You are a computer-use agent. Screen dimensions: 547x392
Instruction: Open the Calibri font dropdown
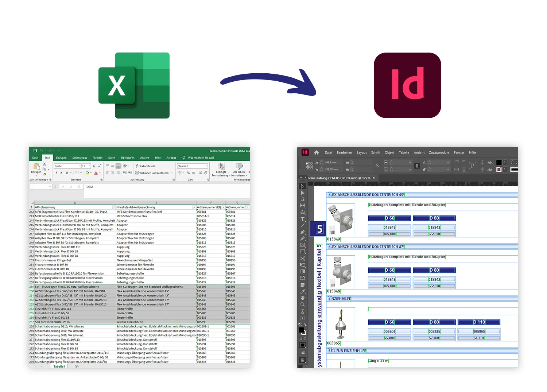tap(79, 166)
